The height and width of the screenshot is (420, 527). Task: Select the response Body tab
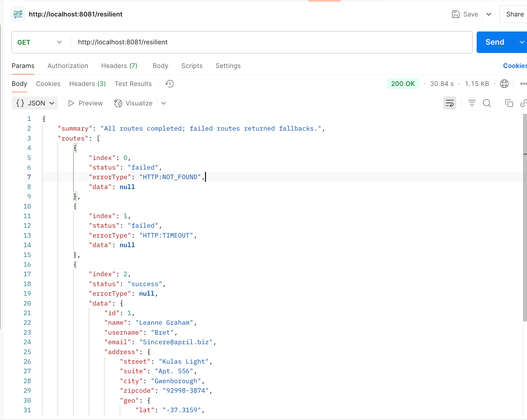click(x=19, y=84)
